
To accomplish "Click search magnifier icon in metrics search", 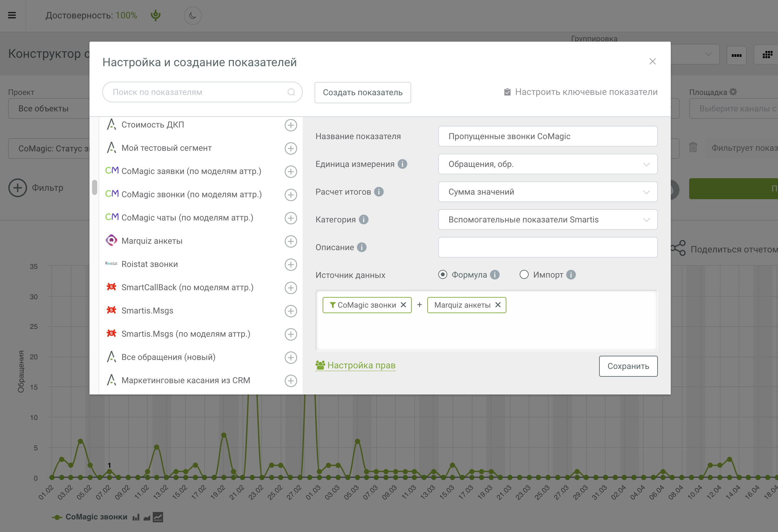I will 291,92.
